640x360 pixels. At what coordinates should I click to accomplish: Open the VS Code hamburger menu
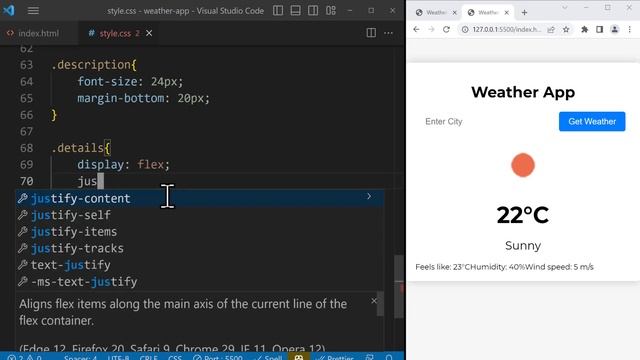33,11
